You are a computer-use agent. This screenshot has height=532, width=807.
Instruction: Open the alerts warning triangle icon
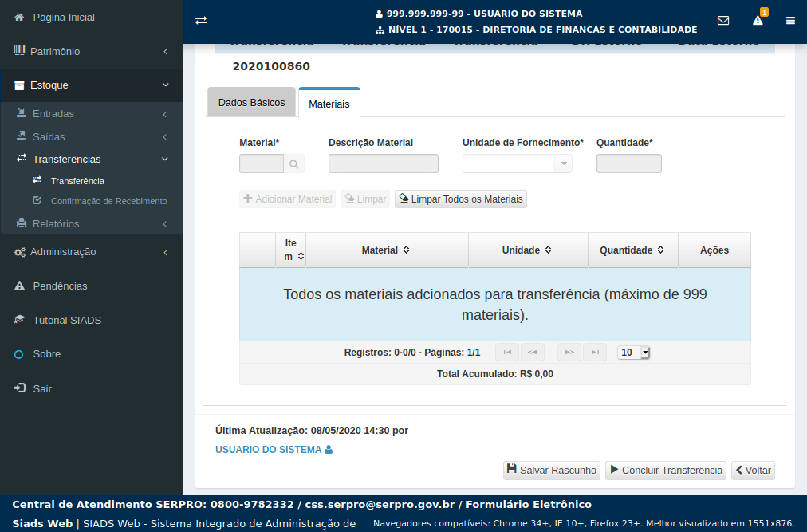click(x=758, y=21)
